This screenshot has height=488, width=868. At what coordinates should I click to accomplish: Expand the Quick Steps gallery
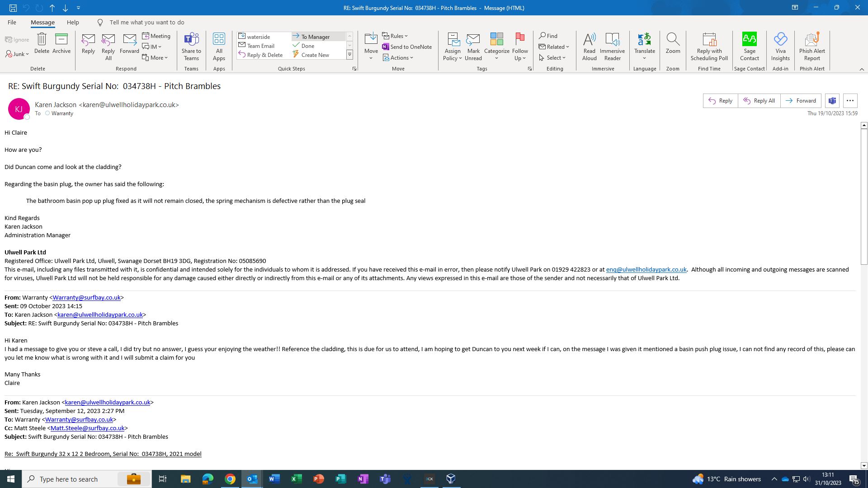pyautogui.click(x=349, y=55)
